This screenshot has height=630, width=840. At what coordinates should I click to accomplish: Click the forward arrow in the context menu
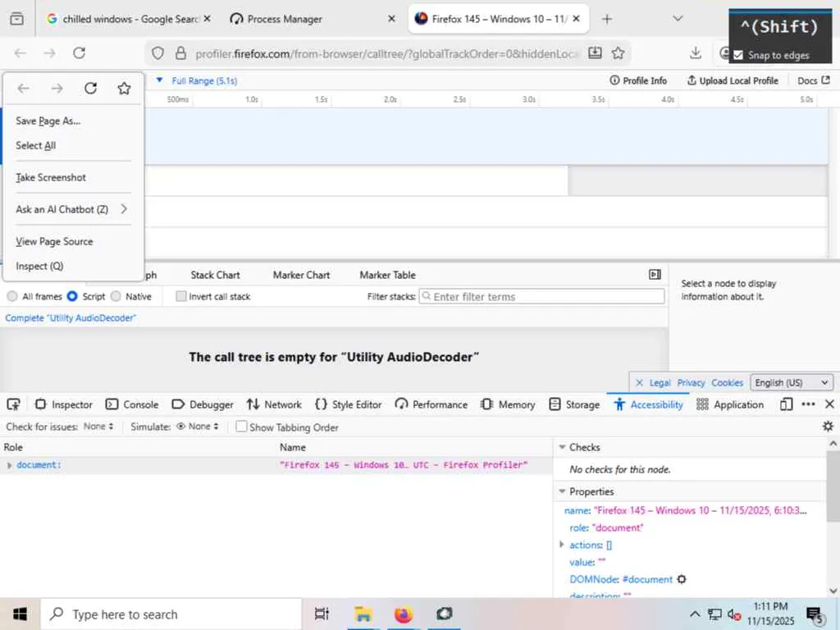(57, 89)
